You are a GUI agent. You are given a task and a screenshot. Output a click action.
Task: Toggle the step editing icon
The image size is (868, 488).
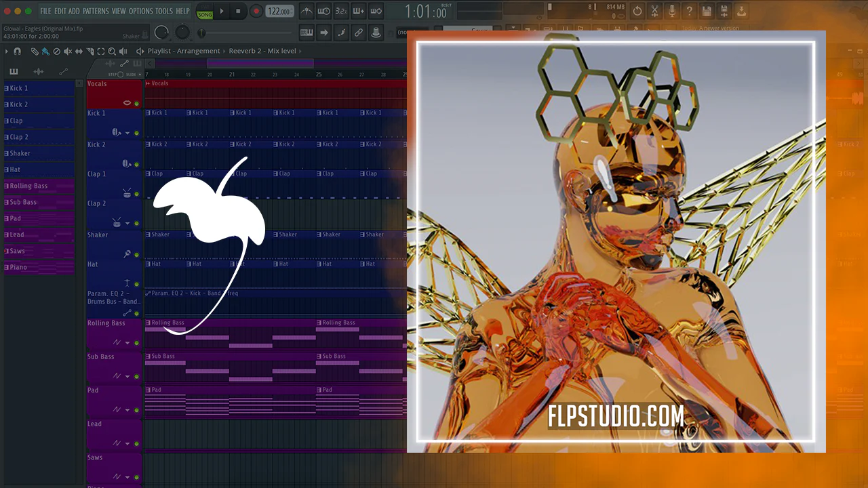342,32
